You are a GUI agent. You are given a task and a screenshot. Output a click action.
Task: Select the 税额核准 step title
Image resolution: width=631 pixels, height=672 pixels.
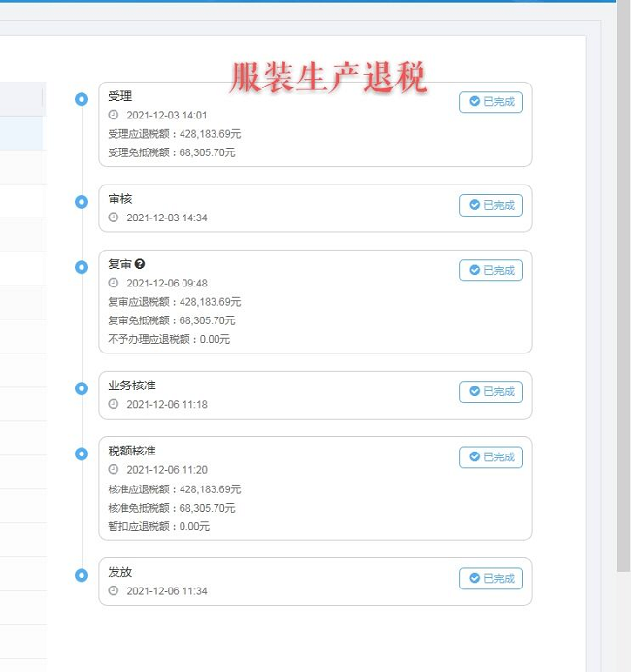[x=132, y=451]
